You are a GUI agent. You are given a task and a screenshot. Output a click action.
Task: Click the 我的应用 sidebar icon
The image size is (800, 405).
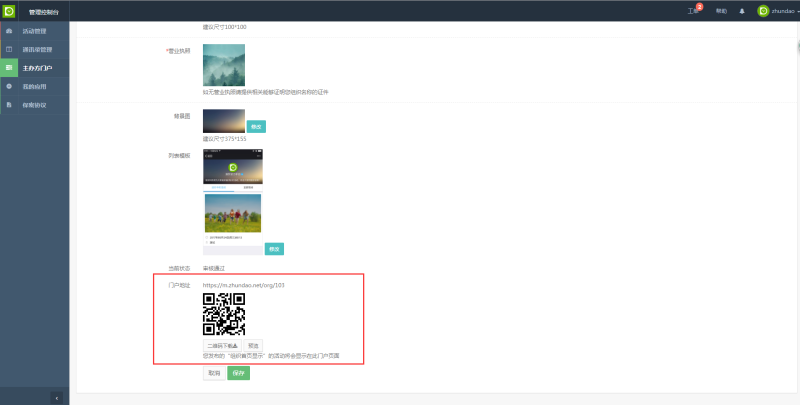(9, 86)
